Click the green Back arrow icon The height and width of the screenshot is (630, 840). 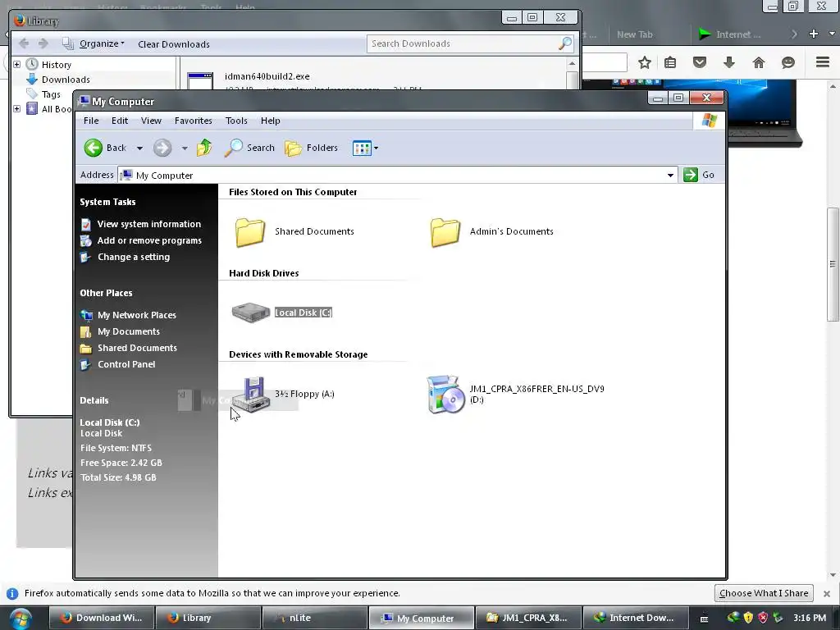pyautogui.click(x=94, y=148)
